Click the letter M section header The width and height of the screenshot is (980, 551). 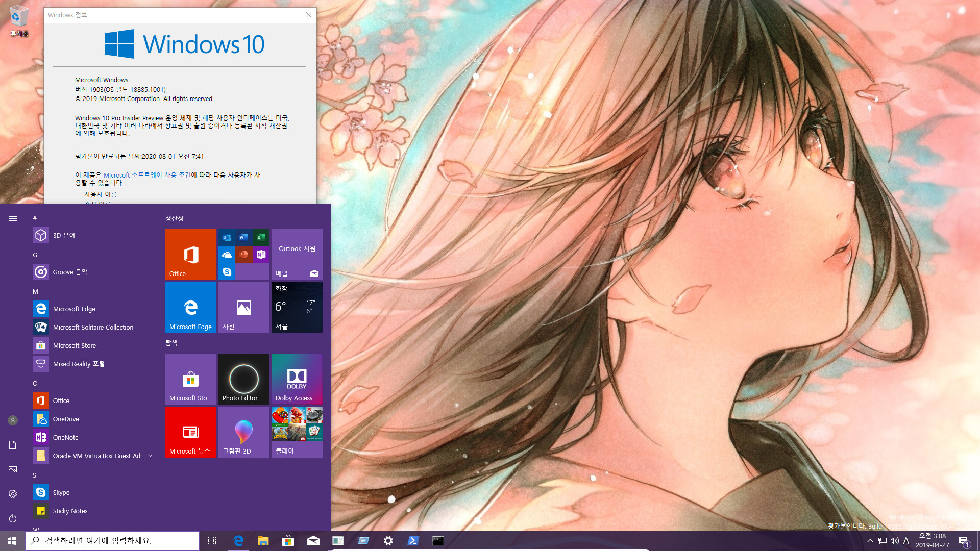35,291
